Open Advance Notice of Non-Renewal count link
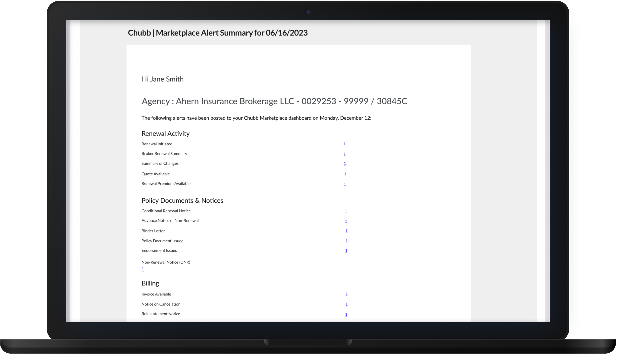Image resolution: width=621 pixels, height=364 pixels. [x=346, y=221]
